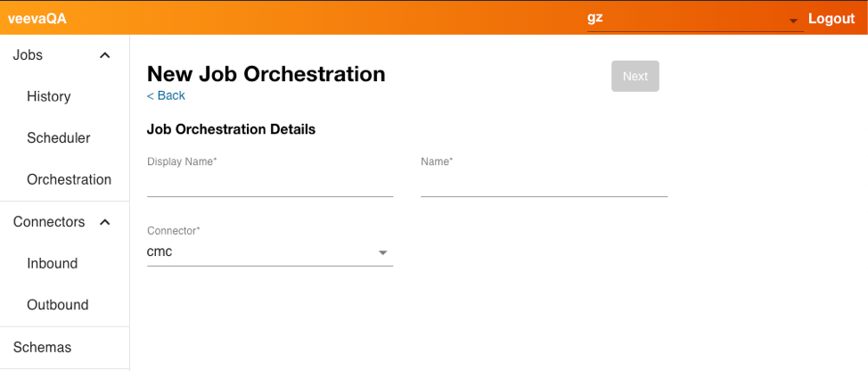
Task: Click the Connector dropdown arrow icon
Action: (x=383, y=253)
